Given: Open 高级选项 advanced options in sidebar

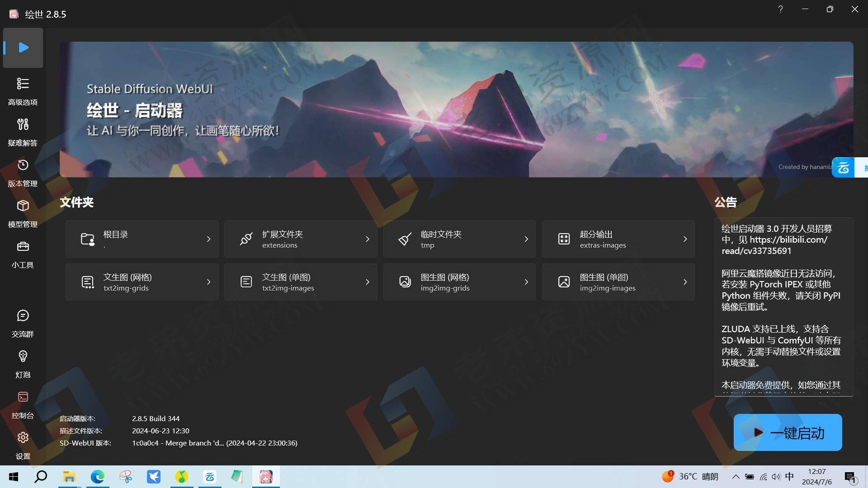Looking at the screenshot, I should 23,91.
